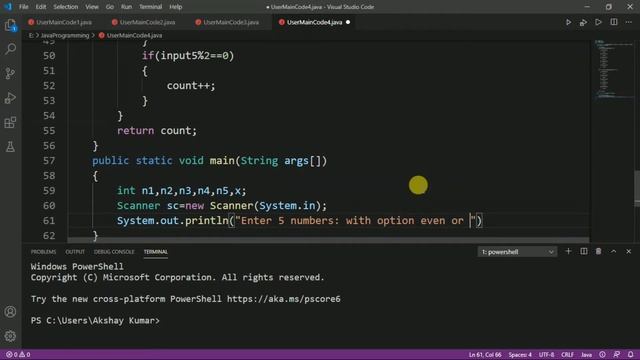This screenshot has width=640, height=360.
Task: Change UTF-8 encoding in status bar
Action: [546, 354]
